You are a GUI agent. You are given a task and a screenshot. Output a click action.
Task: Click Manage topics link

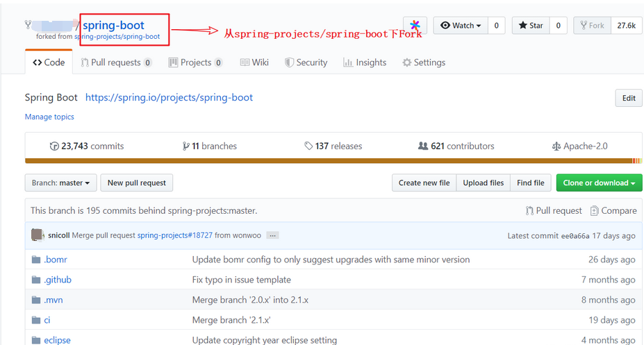coord(49,117)
